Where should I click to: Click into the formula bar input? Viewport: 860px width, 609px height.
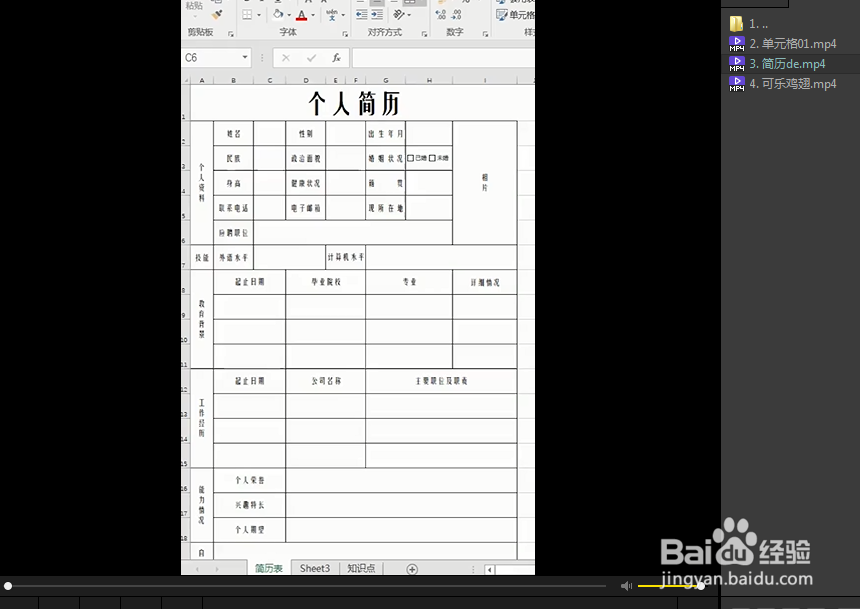(443, 58)
